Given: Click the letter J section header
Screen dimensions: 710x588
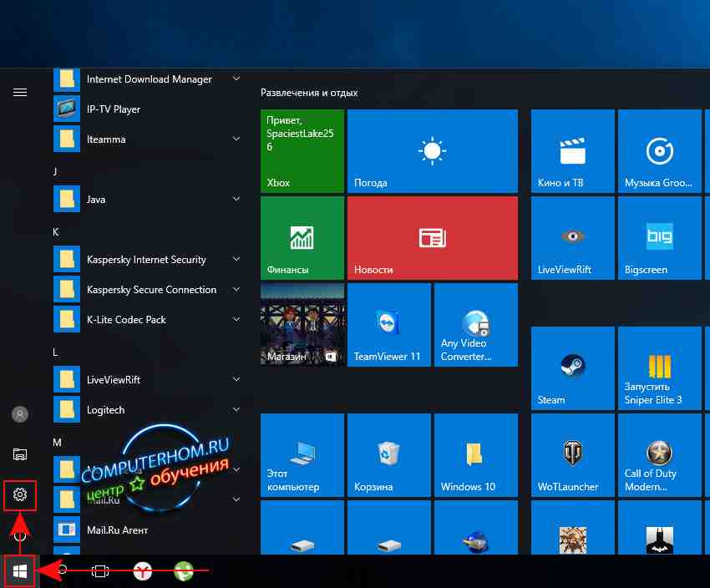Looking at the screenshot, I should point(55,171).
